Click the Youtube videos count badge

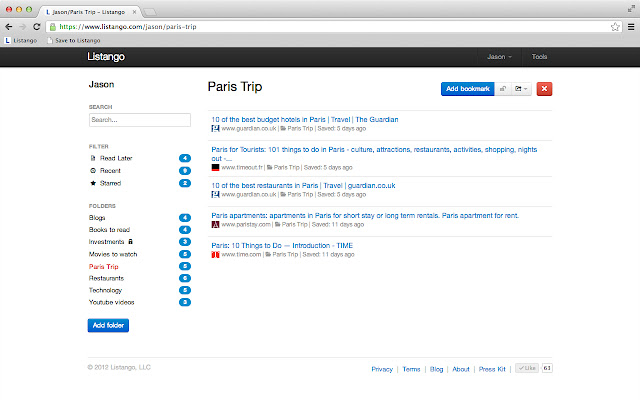coord(185,302)
